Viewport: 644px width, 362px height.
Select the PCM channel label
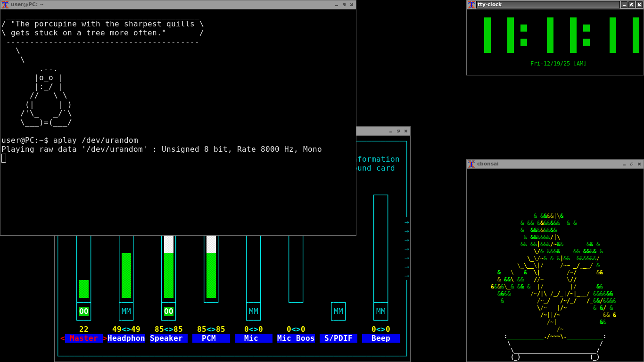pos(211,338)
